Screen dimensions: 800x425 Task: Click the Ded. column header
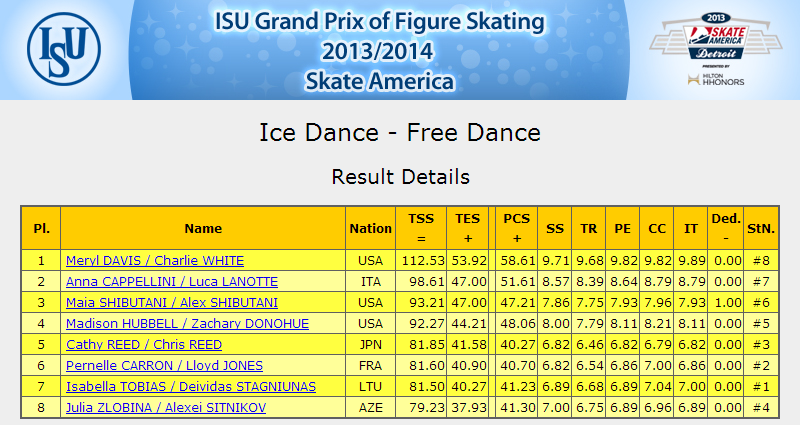tap(726, 228)
